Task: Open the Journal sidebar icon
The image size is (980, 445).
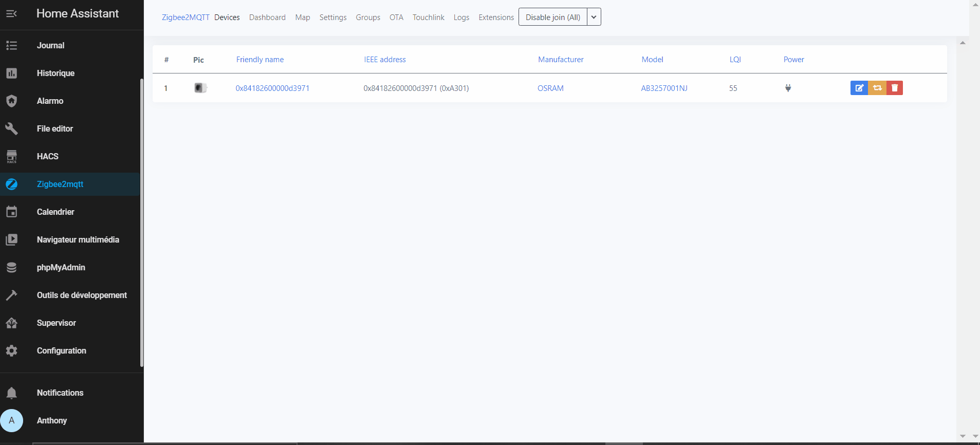Action: [11, 45]
